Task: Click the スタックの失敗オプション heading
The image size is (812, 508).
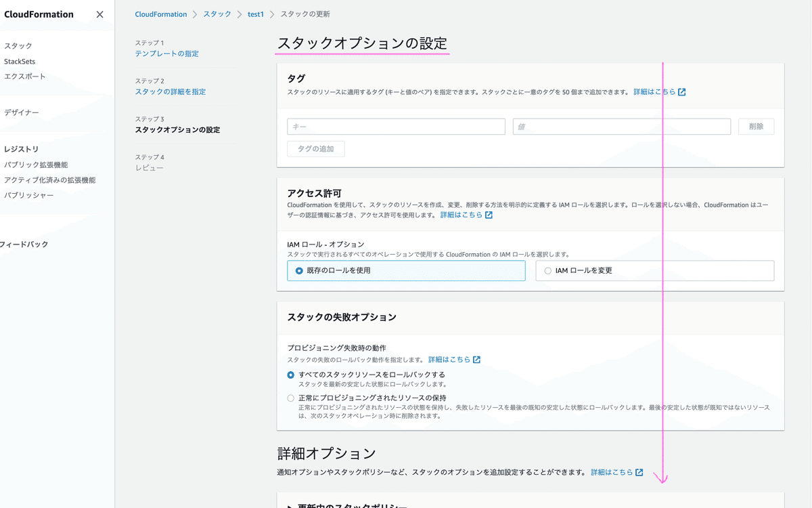Action: click(342, 317)
